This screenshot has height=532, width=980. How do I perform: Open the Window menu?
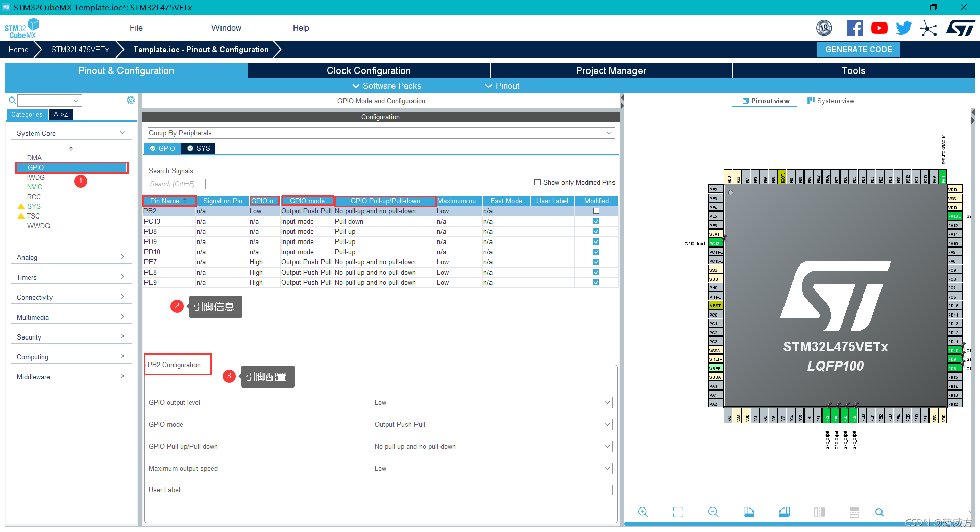click(x=226, y=28)
